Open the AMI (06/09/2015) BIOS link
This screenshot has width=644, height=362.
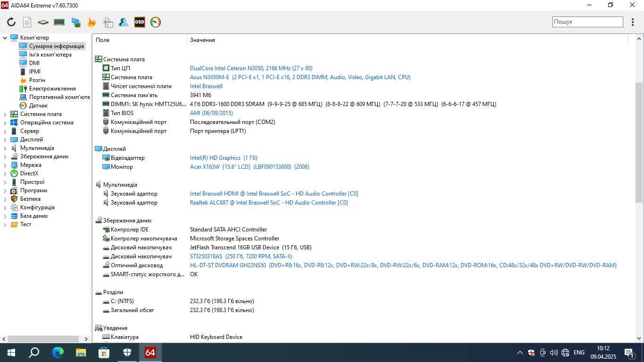pos(211,113)
